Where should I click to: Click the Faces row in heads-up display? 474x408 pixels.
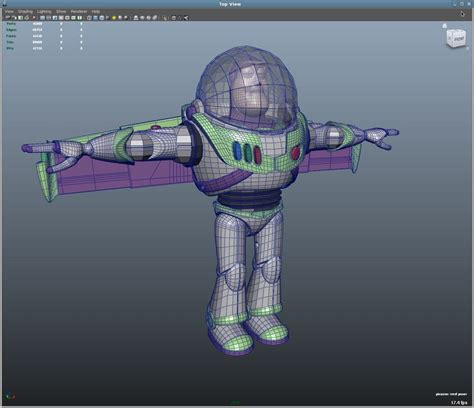[44, 36]
